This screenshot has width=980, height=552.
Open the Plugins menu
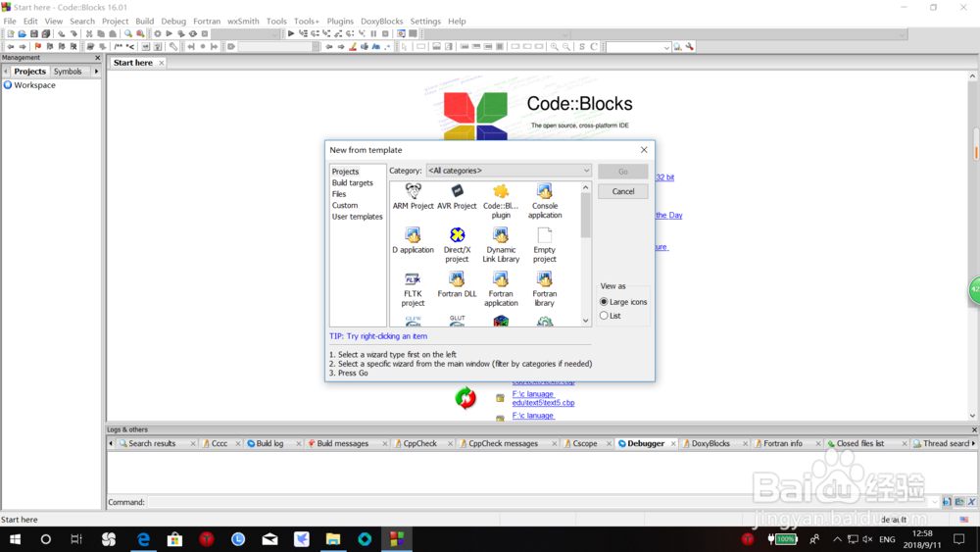coord(340,22)
